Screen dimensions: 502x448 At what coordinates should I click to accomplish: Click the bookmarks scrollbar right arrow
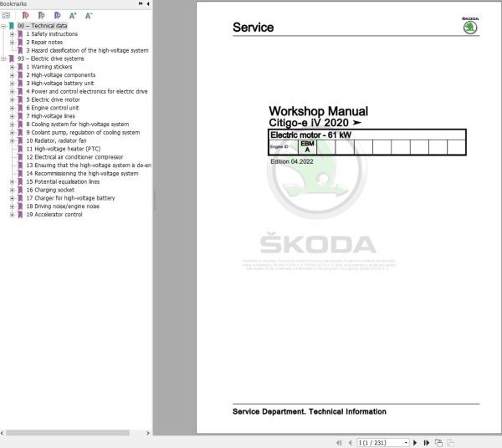(x=148, y=433)
